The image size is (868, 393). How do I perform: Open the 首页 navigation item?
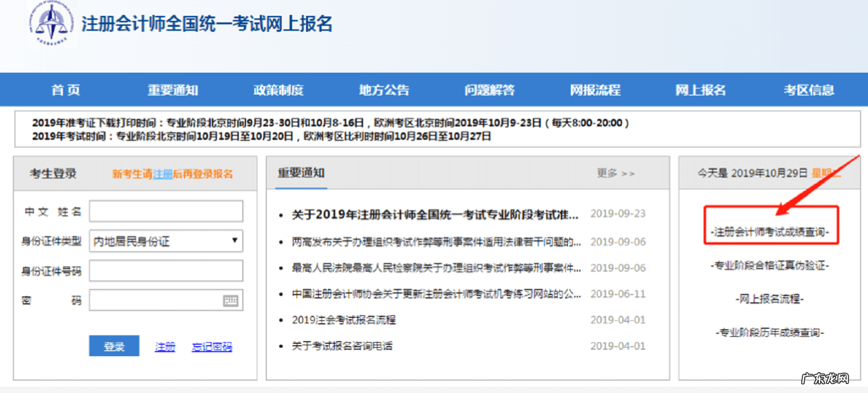pos(66,90)
